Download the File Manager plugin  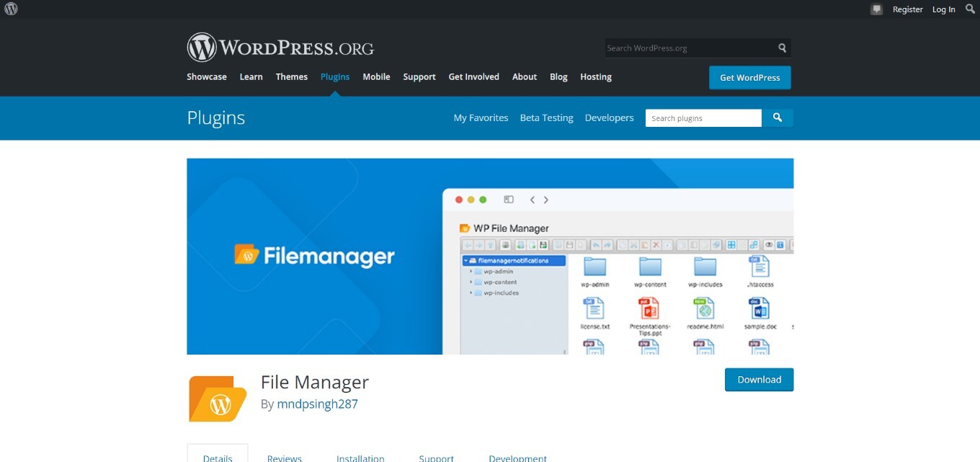point(759,380)
